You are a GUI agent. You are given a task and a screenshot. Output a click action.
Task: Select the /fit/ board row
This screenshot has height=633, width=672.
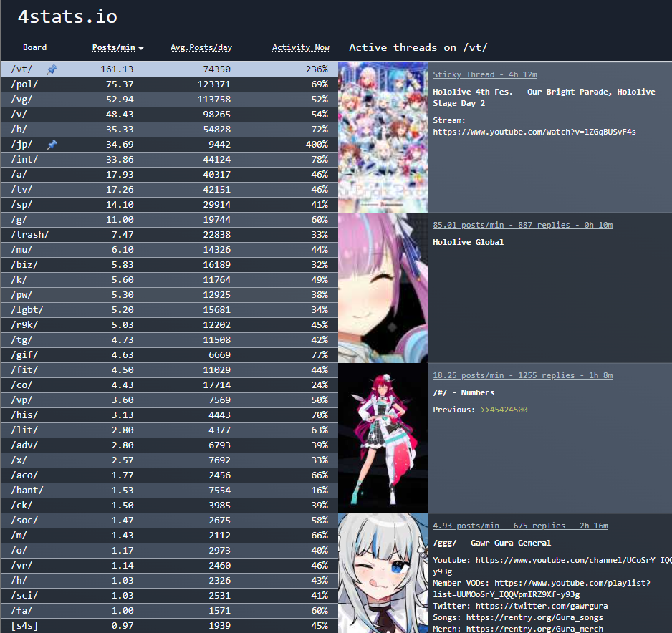(169, 370)
